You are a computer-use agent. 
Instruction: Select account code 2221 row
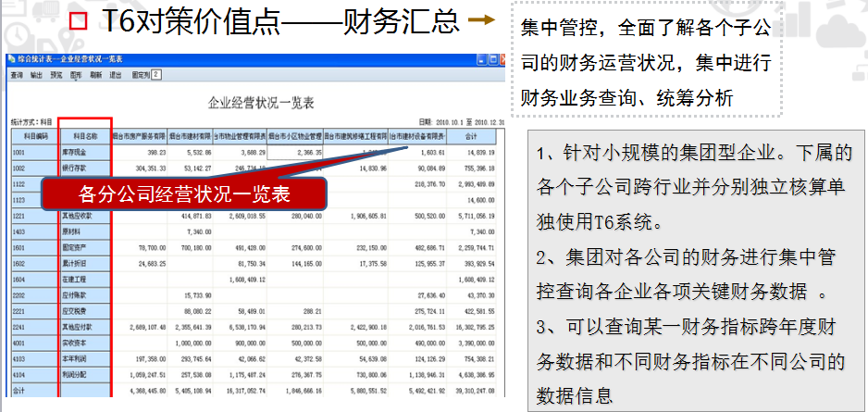pyautogui.click(x=35, y=312)
